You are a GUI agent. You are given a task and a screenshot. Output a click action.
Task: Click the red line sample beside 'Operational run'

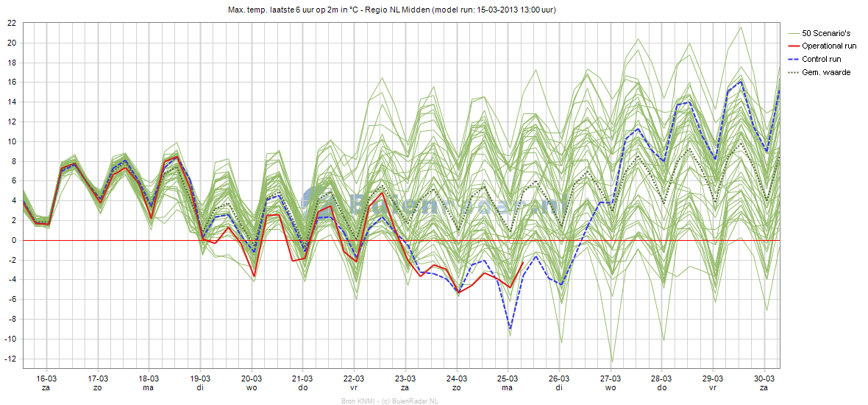(x=795, y=46)
